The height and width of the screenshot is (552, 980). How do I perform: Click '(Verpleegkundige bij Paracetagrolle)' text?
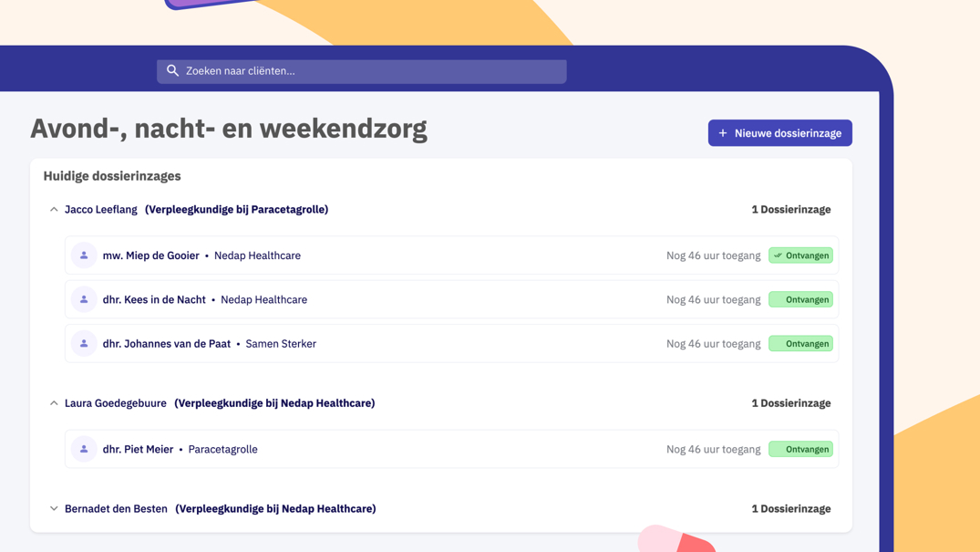pyautogui.click(x=236, y=210)
